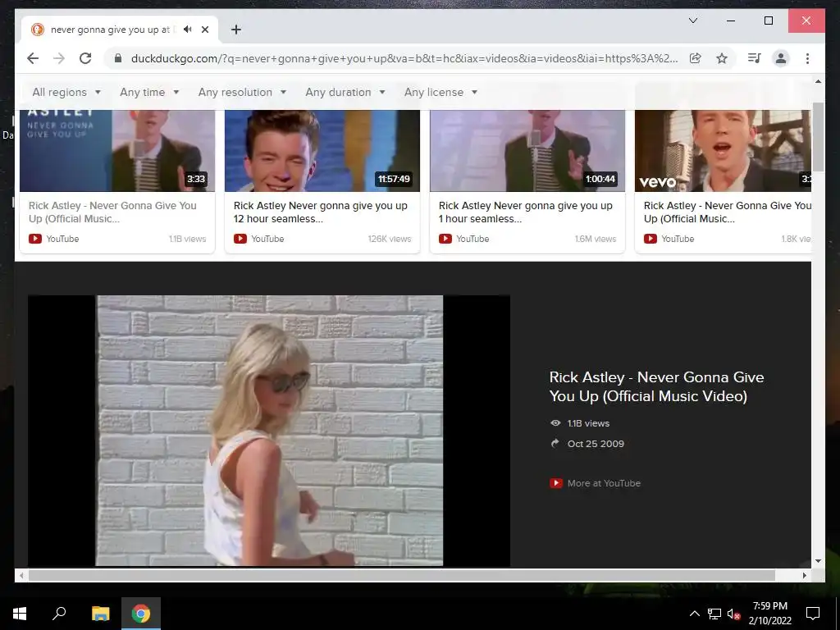Screen dimensions: 840x630
Task: Go back to the previous page
Action: (33, 58)
